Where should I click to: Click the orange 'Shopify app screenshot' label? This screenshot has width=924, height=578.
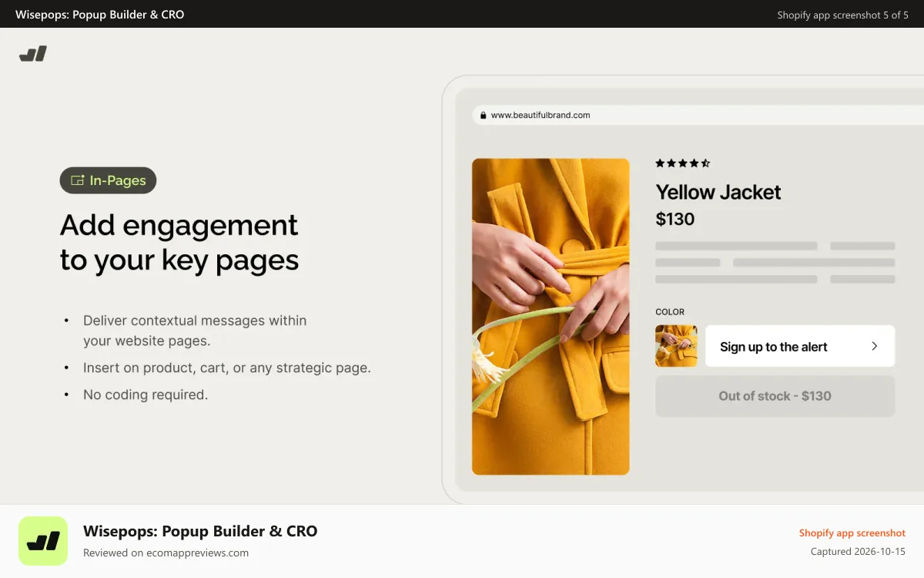point(852,533)
